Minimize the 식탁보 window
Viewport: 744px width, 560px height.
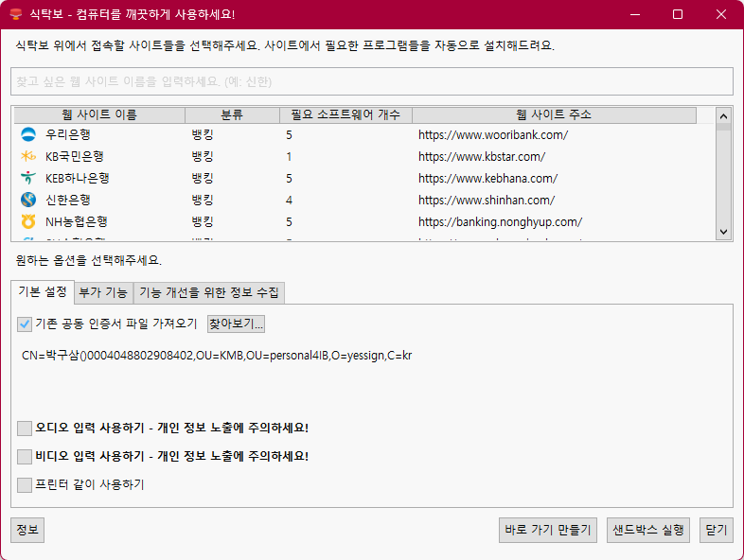coord(635,14)
